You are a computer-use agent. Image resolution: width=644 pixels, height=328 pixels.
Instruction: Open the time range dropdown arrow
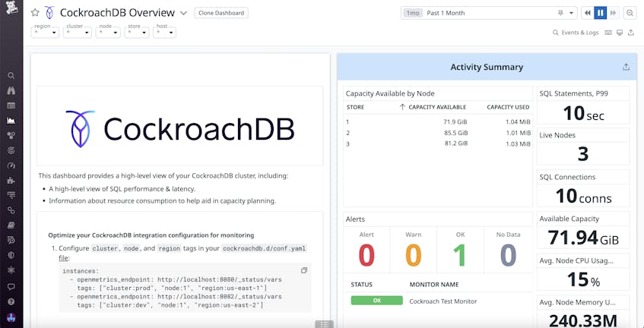(x=571, y=13)
